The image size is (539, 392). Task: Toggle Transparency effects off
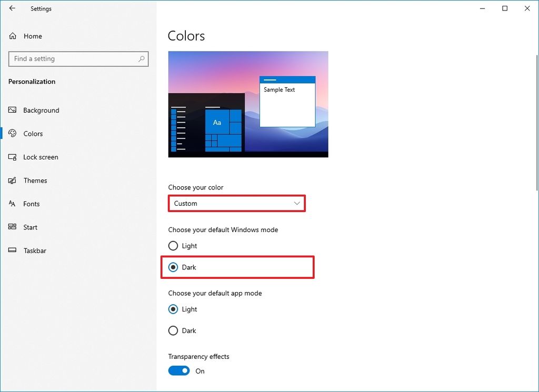coord(179,370)
